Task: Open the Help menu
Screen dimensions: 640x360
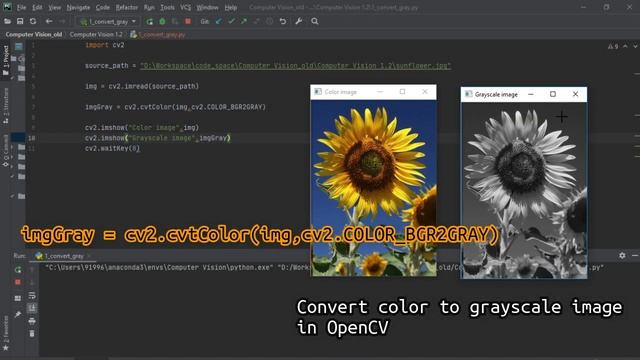Action: [x=231, y=7]
